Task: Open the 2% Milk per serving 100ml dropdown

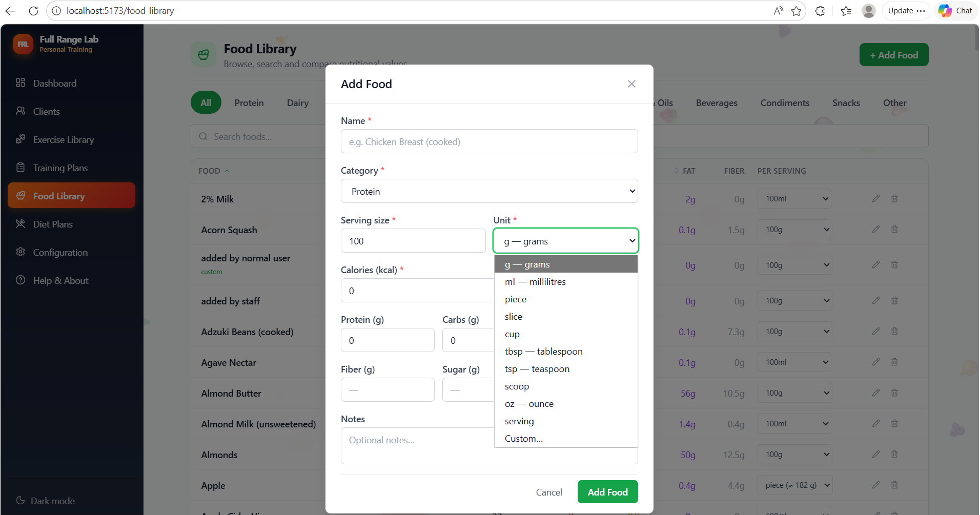Action: click(x=794, y=199)
